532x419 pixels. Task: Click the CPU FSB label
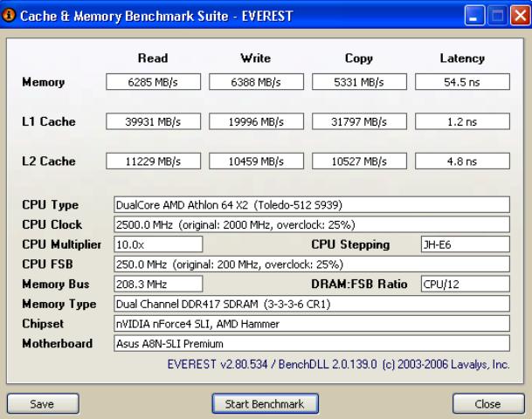pyautogui.click(x=47, y=264)
